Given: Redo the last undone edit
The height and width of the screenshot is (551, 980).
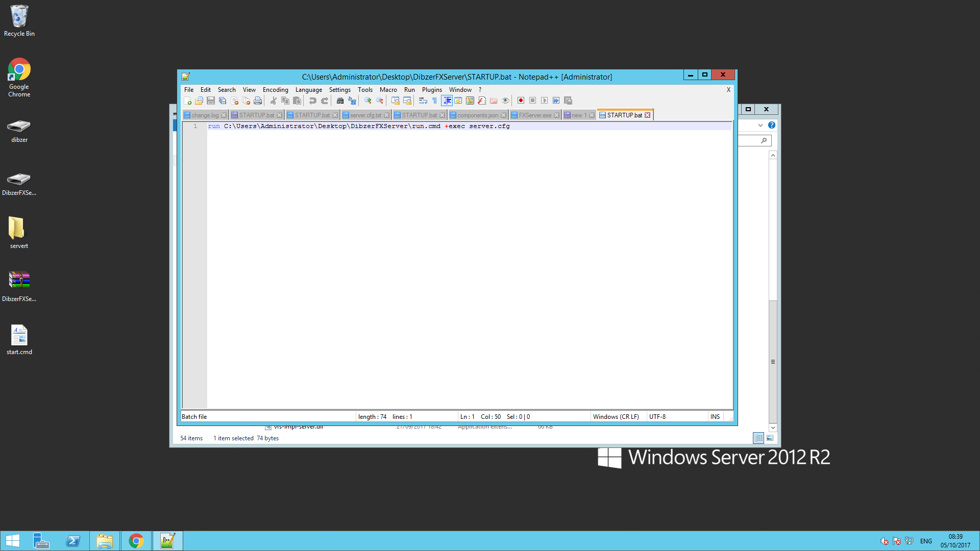Looking at the screenshot, I should coord(325,101).
